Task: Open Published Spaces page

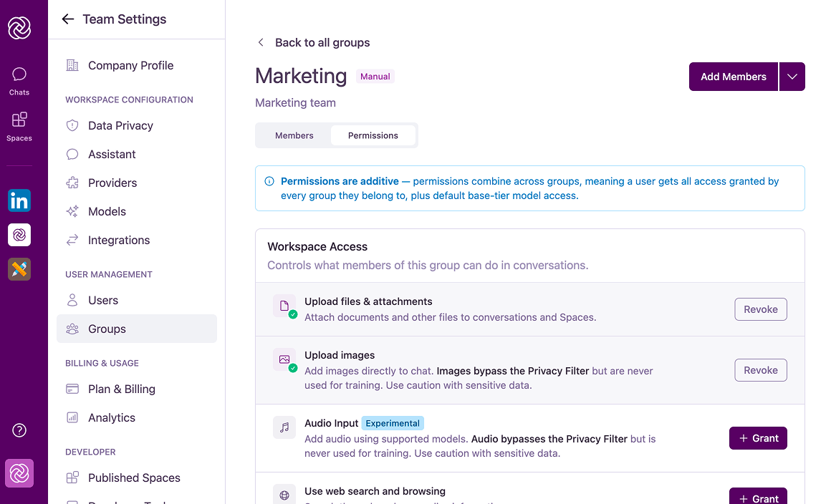Action: tap(137, 478)
